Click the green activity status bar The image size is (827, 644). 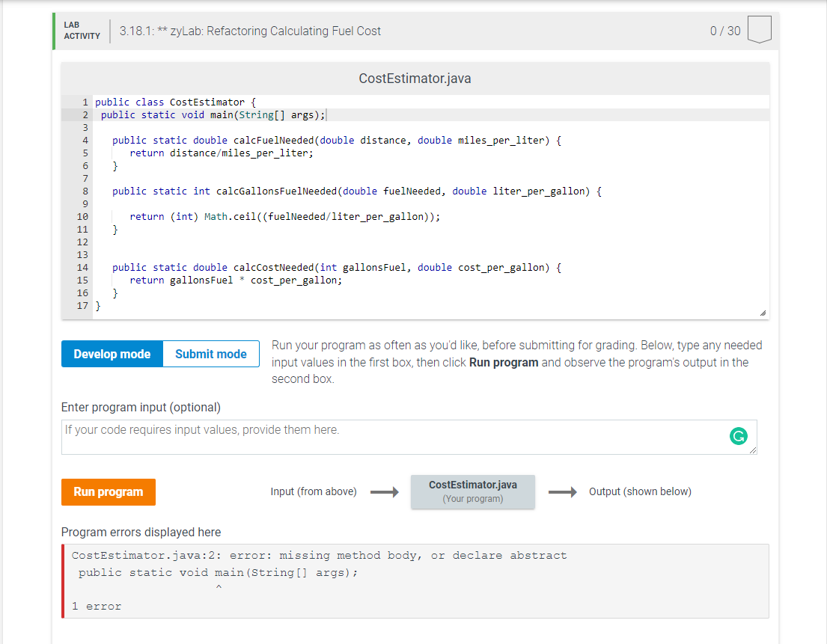[x=53, y=30]
